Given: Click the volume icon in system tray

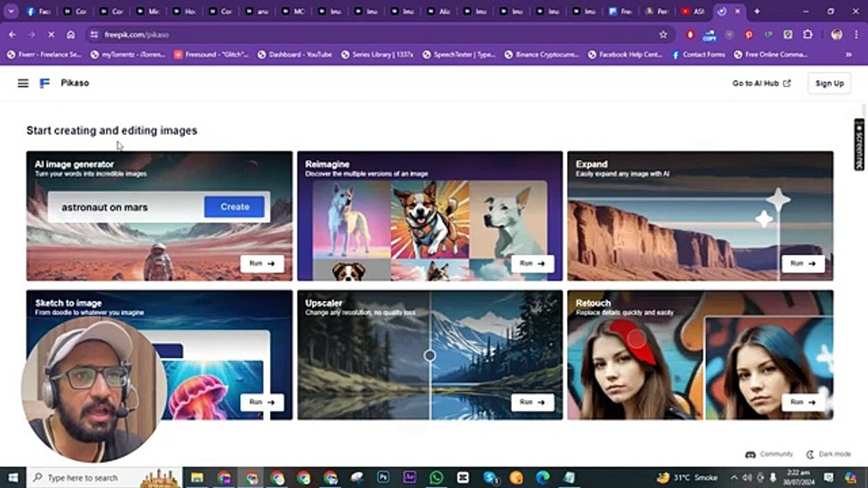Looking at the screenshot, I should click(747, 478).
